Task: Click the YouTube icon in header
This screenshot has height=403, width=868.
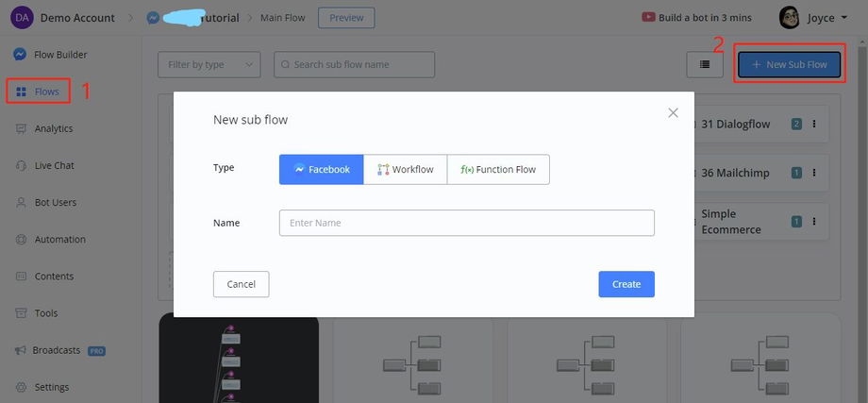Action: (x=648, y=17)
